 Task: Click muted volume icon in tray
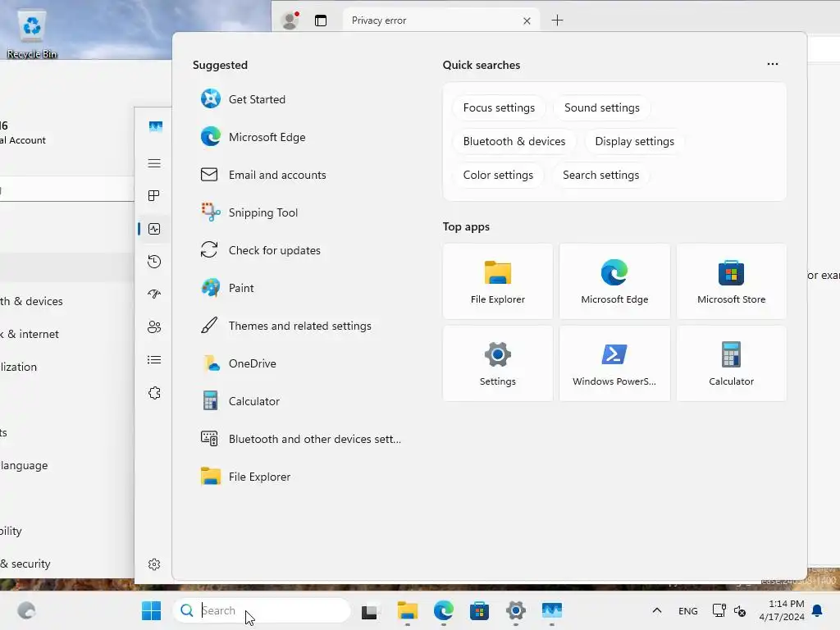[740, 610]
